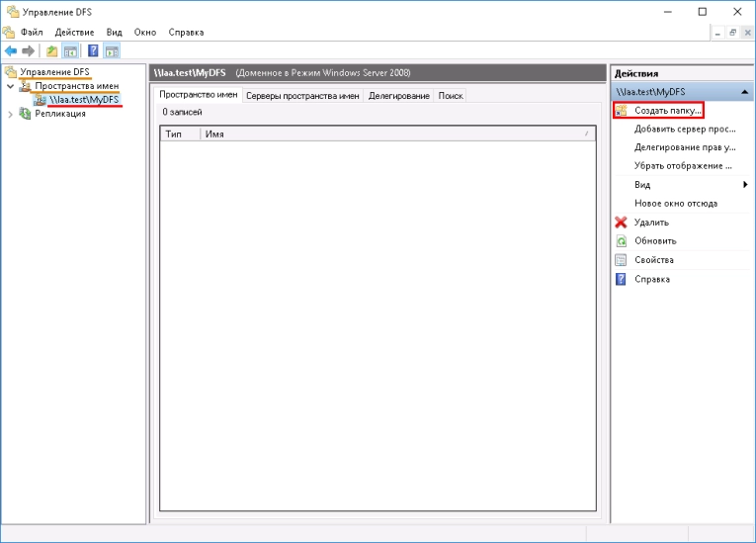Click Добавить сервер пространства имен action
The height and width of the screenshot is (543, 756).
click(x=684, y=129)
